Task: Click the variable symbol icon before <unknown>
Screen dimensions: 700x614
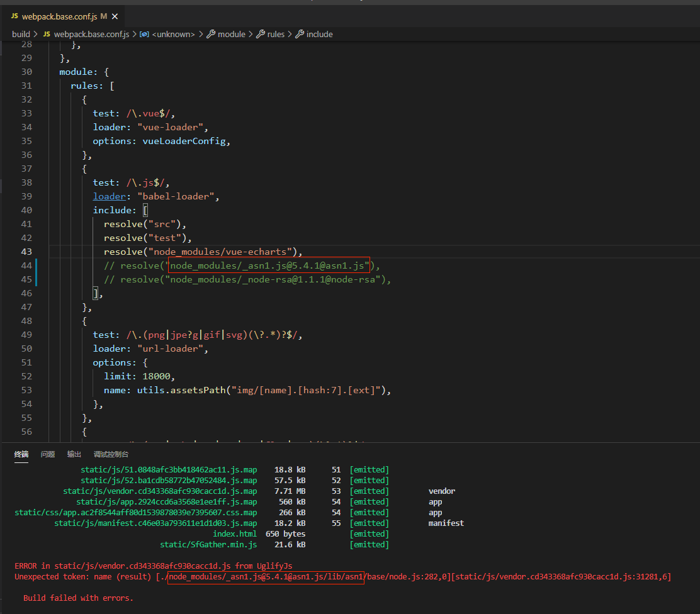Action: pyautogui.click(x=144, y=35)
